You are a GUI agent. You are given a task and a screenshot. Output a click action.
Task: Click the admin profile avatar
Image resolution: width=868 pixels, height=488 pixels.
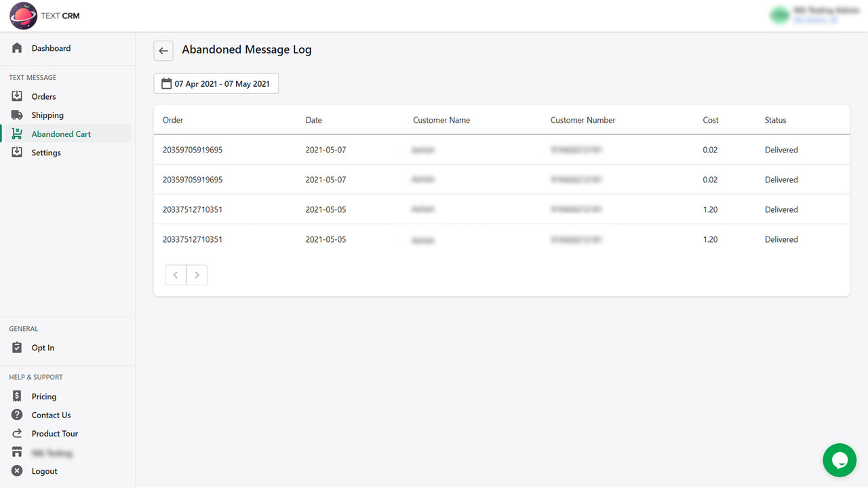[x=780, y=14]
